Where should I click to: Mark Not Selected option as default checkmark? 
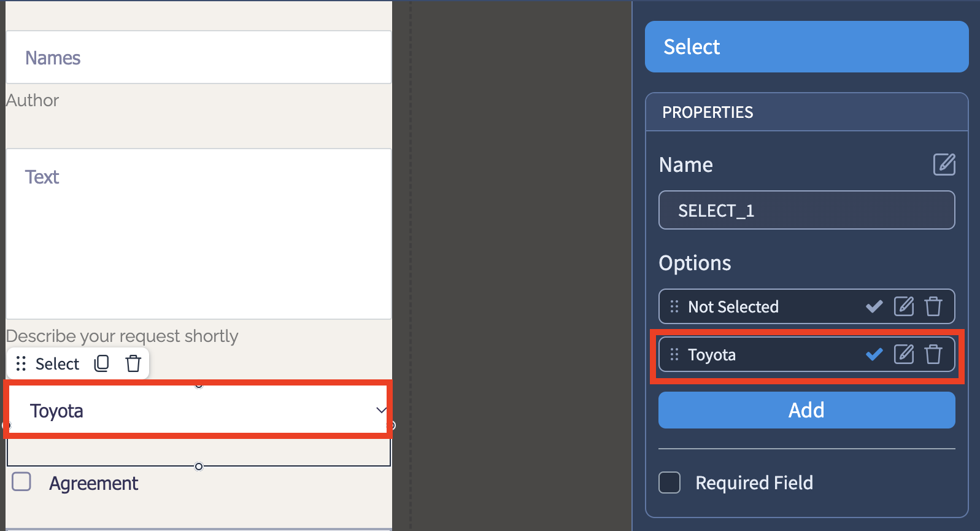point(874,306)
